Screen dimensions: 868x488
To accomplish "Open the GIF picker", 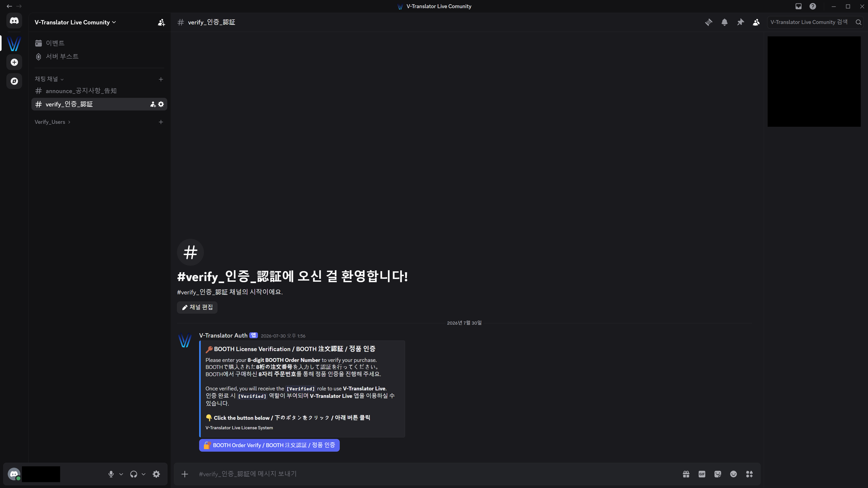I will 702,474.
